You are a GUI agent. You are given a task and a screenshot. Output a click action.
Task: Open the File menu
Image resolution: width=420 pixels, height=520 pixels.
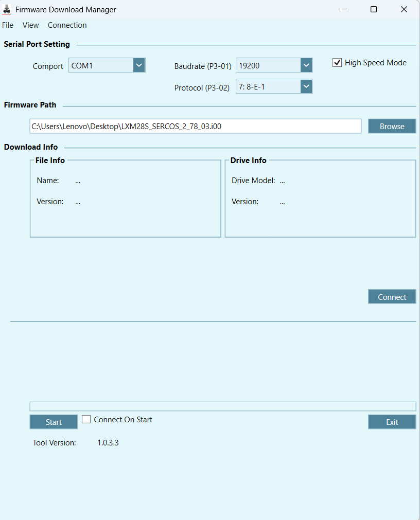[8, 25]
